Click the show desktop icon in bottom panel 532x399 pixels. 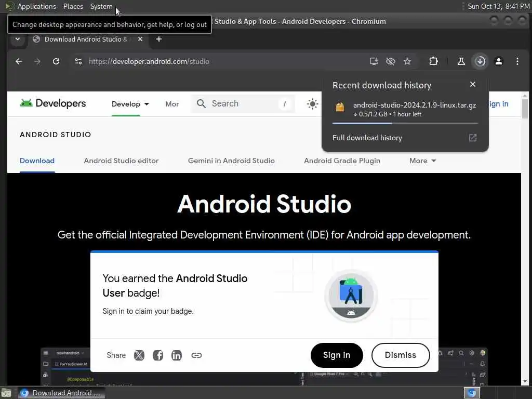click(x=6, y=393)
